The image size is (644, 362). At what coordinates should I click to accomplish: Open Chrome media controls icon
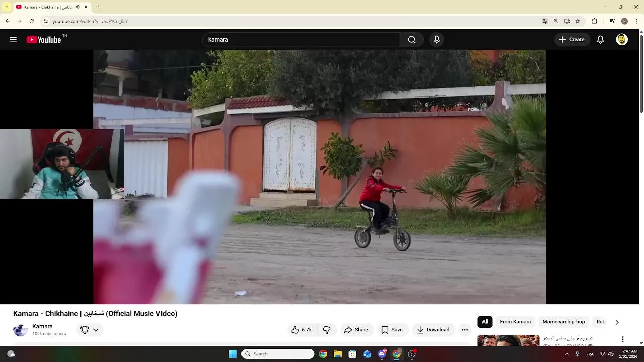612,21
